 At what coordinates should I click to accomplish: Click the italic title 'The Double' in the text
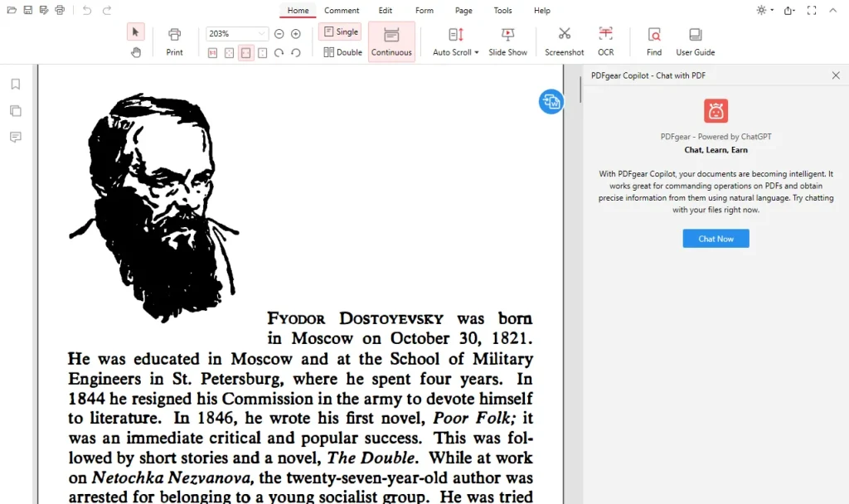pyautogui.click(x=371, y=458)
